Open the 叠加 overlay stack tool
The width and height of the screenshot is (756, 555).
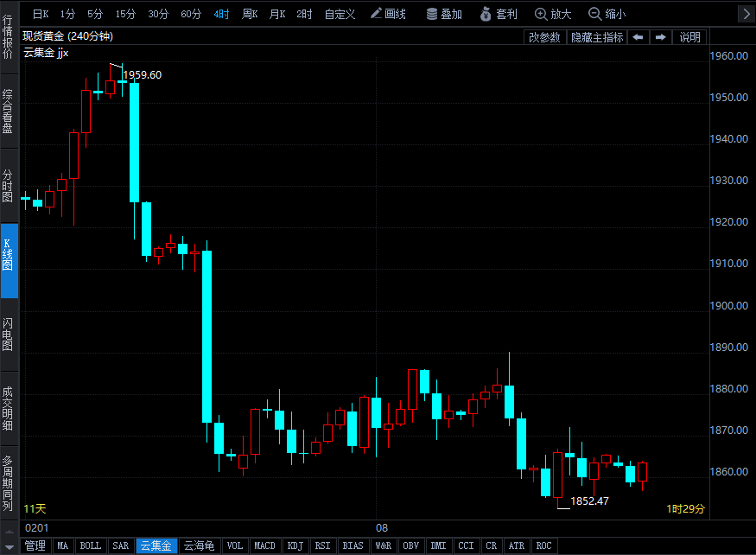coord(444,14)
